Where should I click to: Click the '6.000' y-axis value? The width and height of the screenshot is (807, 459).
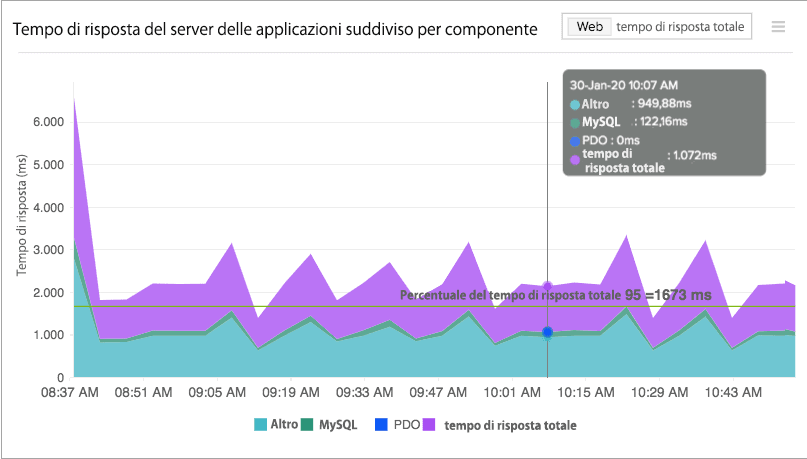tap(48, 122)
